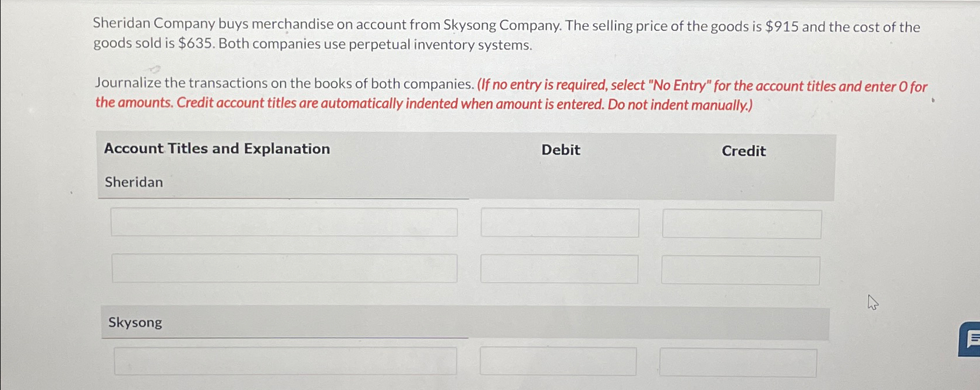Viewport: 980px width, 390px height.
Task: Click the first Sheridan Debit input field
Action: click(x=559, y=223)
